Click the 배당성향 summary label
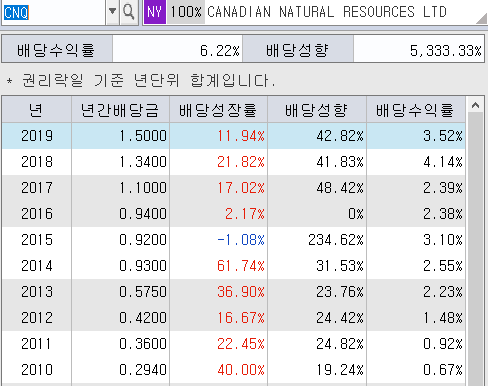The height and width of the screenshot is (386, 488). 298,49
